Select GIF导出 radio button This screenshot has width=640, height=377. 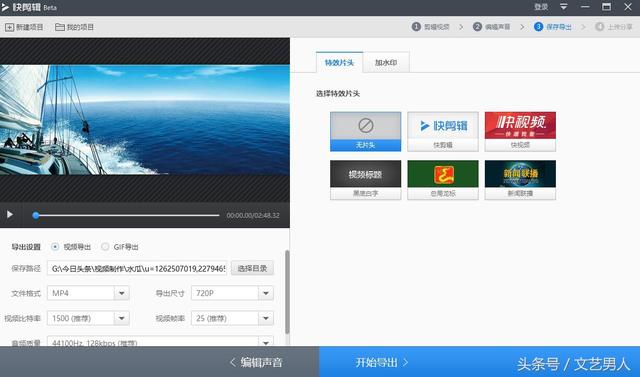click(x=105, y=247)
